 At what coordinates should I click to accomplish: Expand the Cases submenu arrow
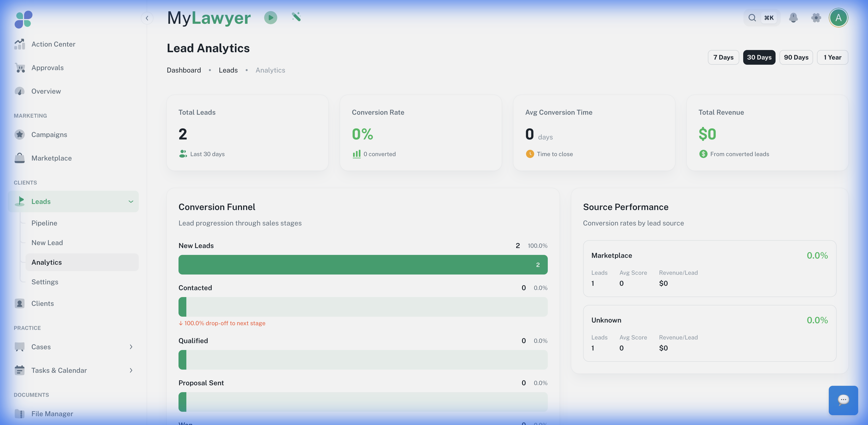pyautogui.click(x=131, y=347)
